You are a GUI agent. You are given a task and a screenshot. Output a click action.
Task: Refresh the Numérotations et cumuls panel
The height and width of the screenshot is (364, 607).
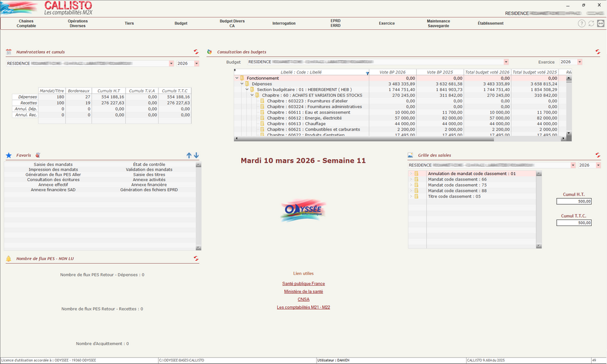click(196, 52)
